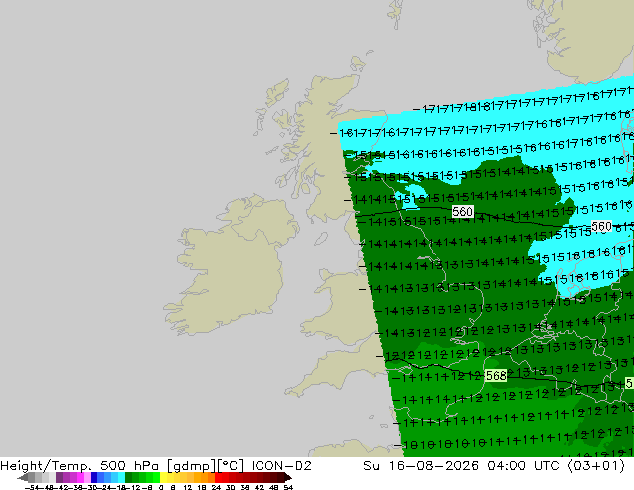
Task: Click the 'Height/Temp. 500 hPa' title text
Action: coord(80,466)
